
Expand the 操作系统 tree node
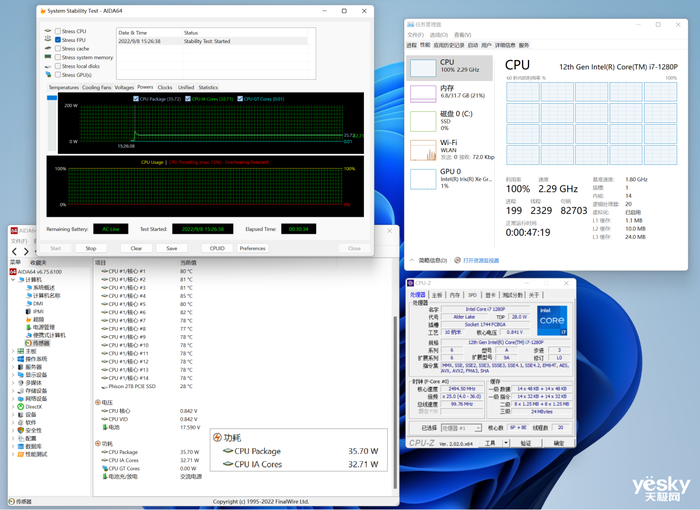click(x=12, y=359)
